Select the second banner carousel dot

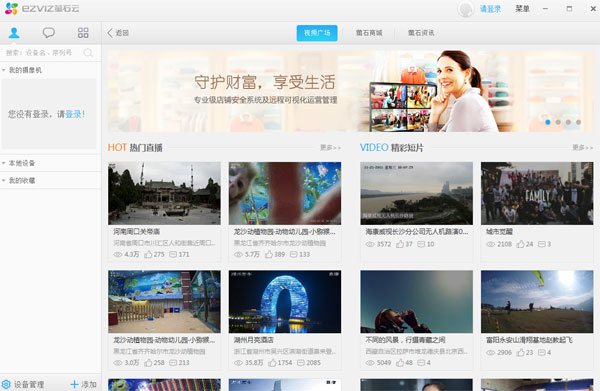(558, 122)
